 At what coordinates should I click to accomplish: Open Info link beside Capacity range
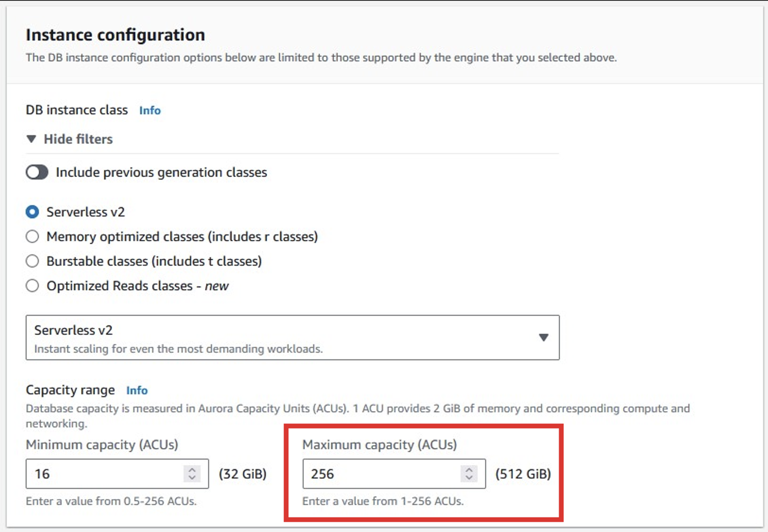pyautogui.click(x=137, y=390)
